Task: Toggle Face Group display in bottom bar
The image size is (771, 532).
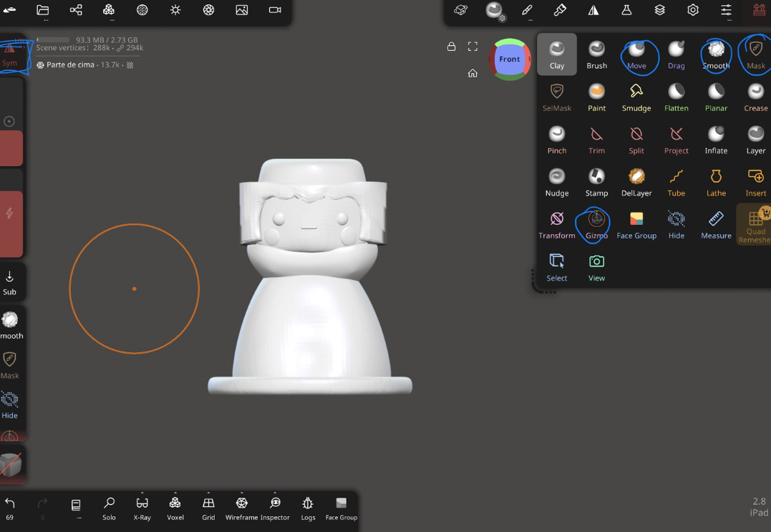Action: pos(341,508)
